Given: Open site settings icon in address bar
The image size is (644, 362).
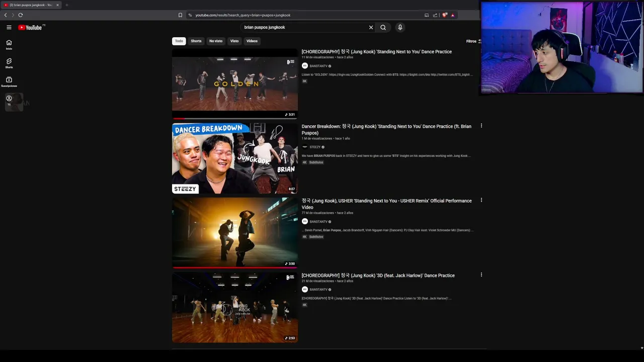Looking at the screenshot, I should pyautogui.click(x=190, y=15).
